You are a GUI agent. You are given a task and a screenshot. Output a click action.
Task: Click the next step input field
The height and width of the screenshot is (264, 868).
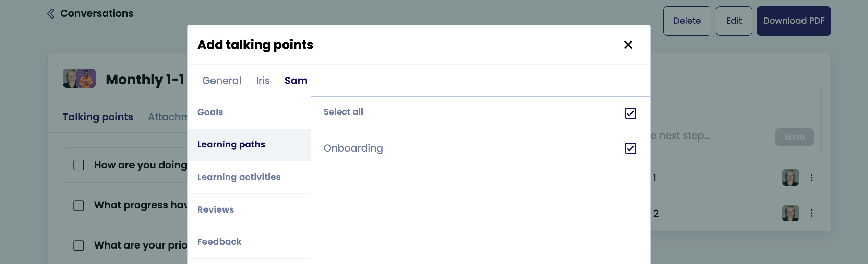click(x=710, y=136)
